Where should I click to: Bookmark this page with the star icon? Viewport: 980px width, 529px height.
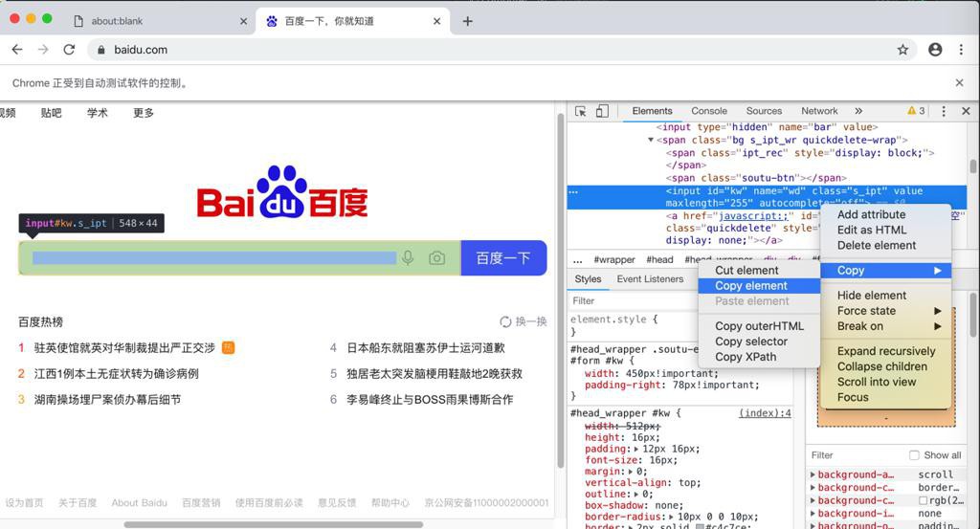(x=902, y=50)
